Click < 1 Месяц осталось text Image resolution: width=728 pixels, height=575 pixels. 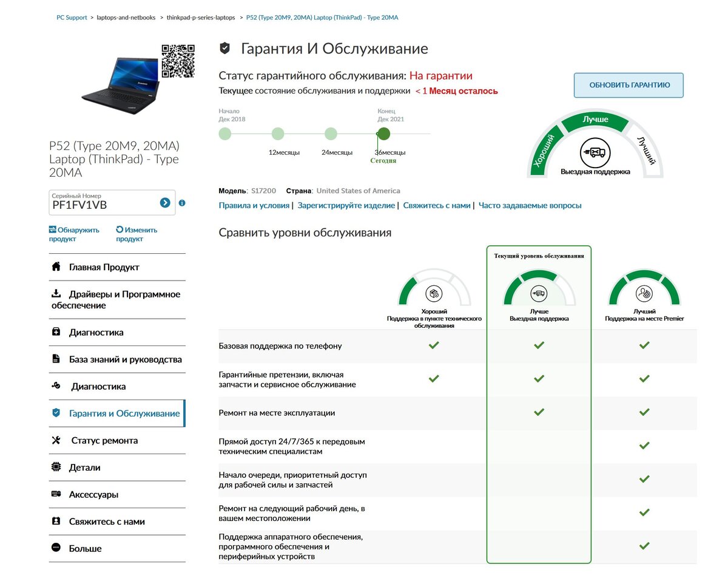(x=456, y=91)
